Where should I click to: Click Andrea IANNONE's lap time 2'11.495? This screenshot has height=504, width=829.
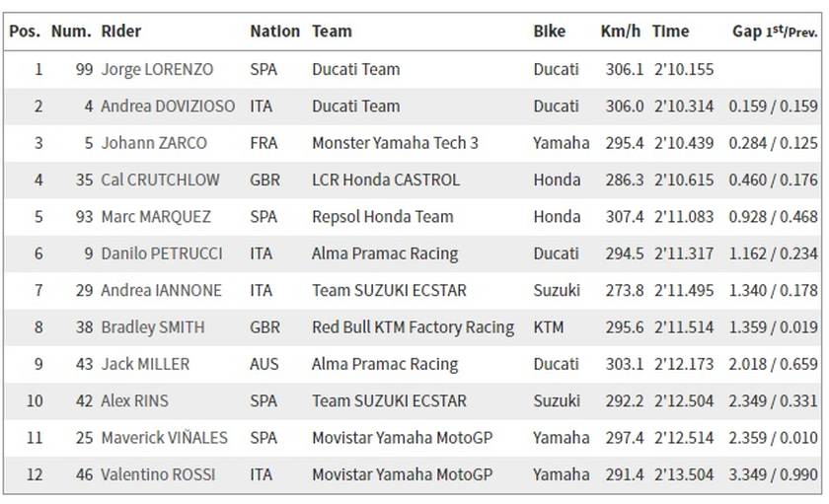tap(684, 290)
